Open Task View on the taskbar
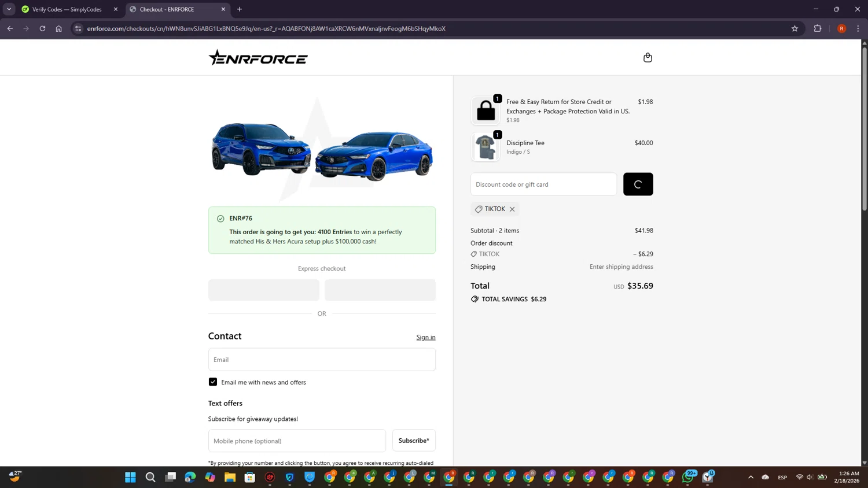Viewport: 868px width, 488px height. (171, 477)
